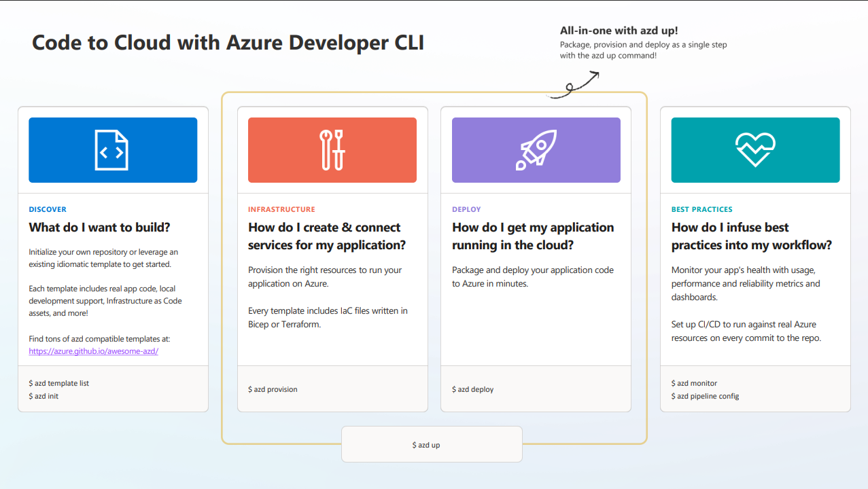Click the teal Best Practices banner
This screenshot has width=868, height=489.
pyautogui.click(x=755, y=150)
